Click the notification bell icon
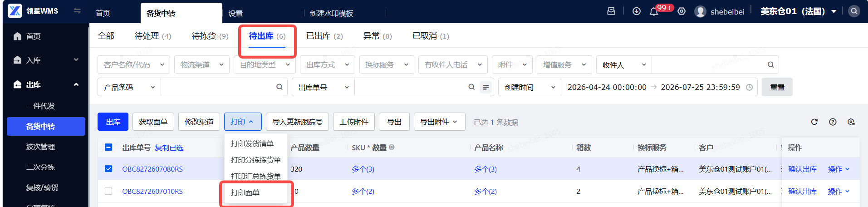 654,12
